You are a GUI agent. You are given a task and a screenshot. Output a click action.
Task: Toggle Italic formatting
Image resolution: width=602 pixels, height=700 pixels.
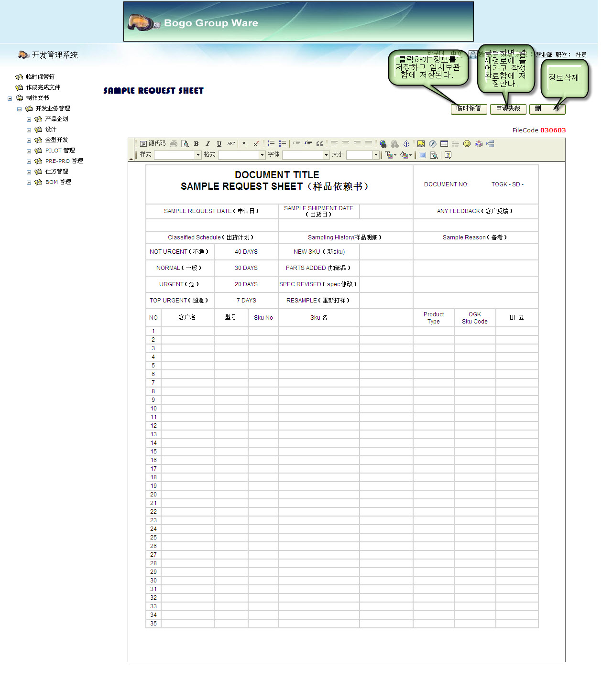[208, 144]
